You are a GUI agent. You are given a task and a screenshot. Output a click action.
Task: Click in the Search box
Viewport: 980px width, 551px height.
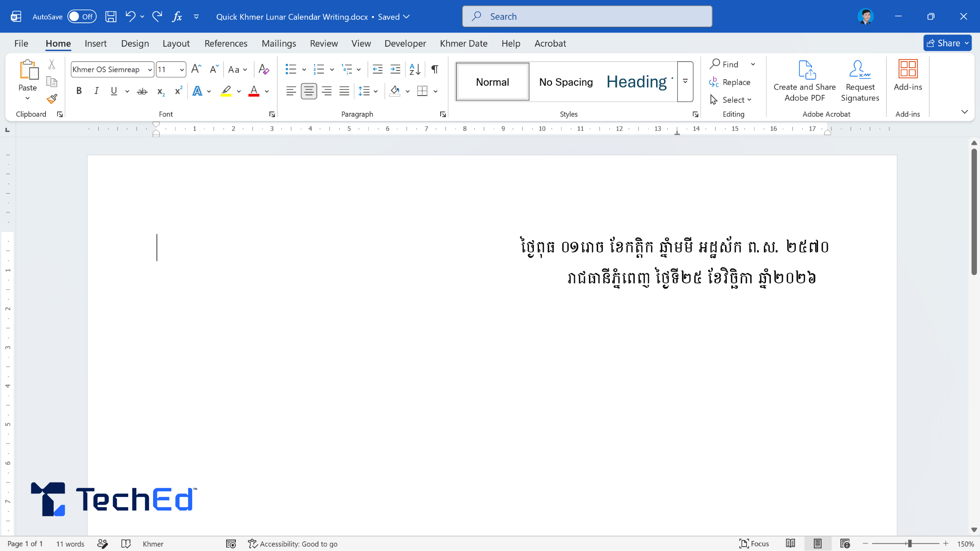[x=587, y=16]
